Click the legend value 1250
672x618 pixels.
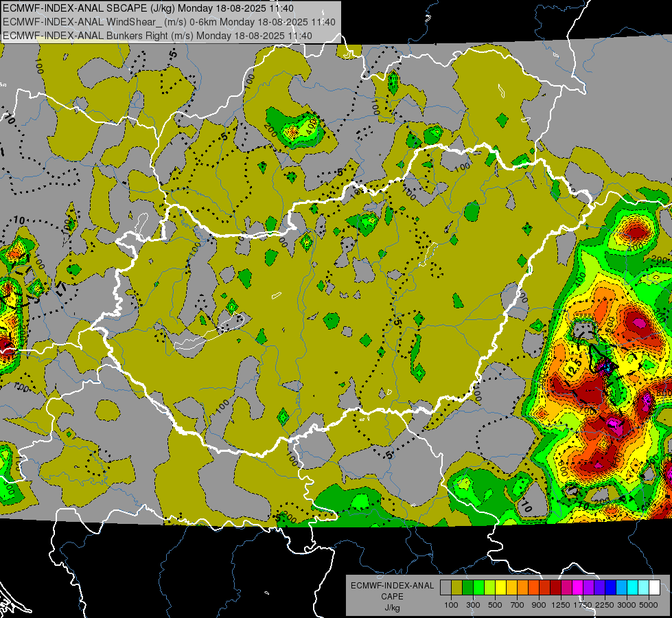pyautogui.click(x=561, y=605)
